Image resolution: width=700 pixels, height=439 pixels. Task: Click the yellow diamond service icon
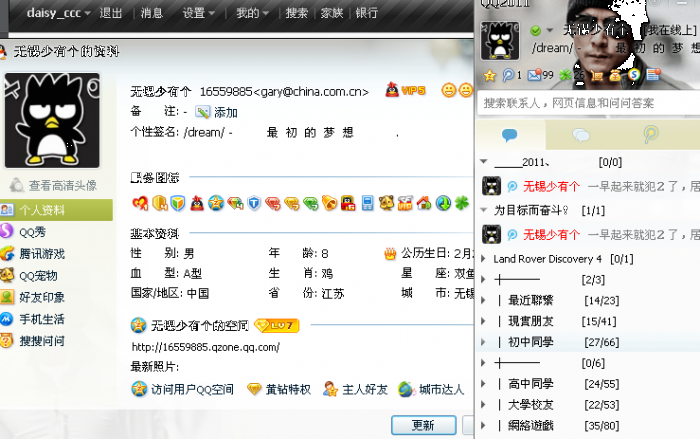coord(292,204)
